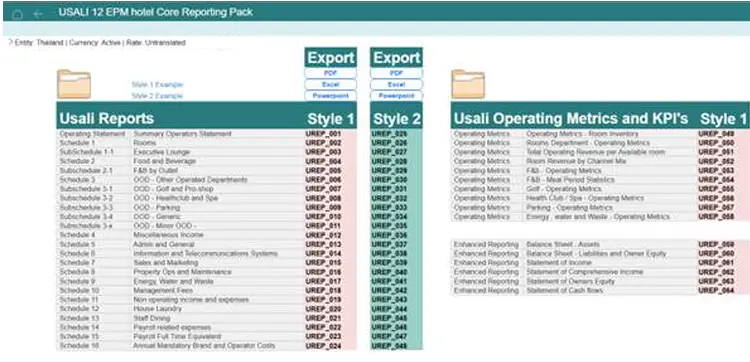Select UREP_008 Healthclub and Spa code
The width and height of the screenshot is (750, 362).
pyautogui.click(x=323, y=198)
